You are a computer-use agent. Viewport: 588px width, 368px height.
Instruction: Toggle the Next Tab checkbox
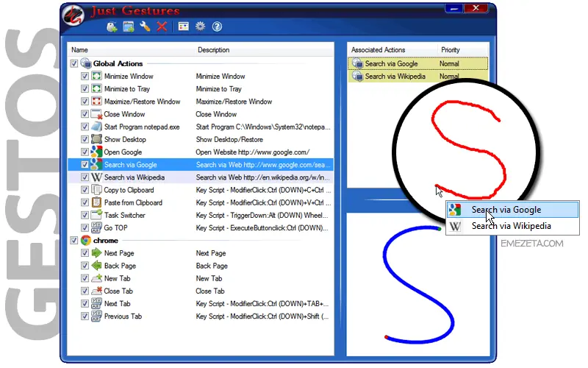point(85,303)
